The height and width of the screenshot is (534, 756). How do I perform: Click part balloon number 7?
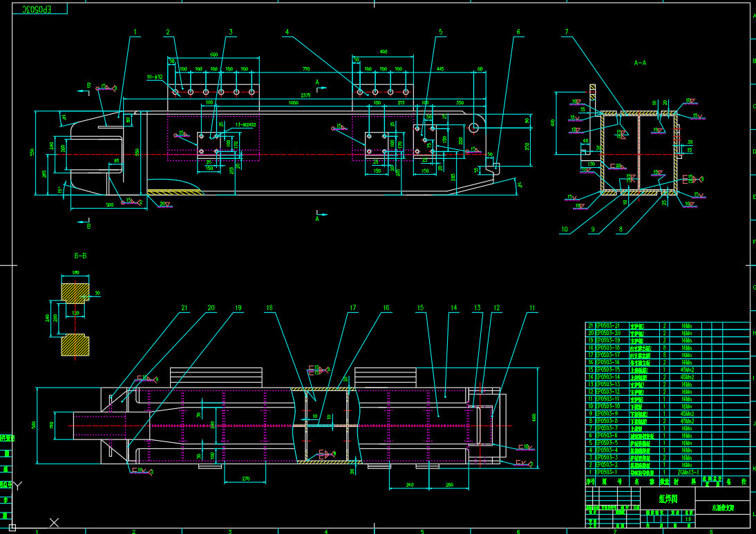click(566, 32)
